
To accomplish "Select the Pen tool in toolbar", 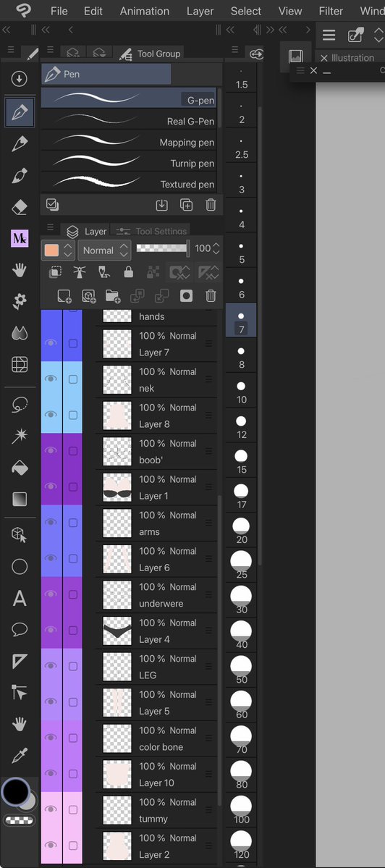I will click(20, 112).
